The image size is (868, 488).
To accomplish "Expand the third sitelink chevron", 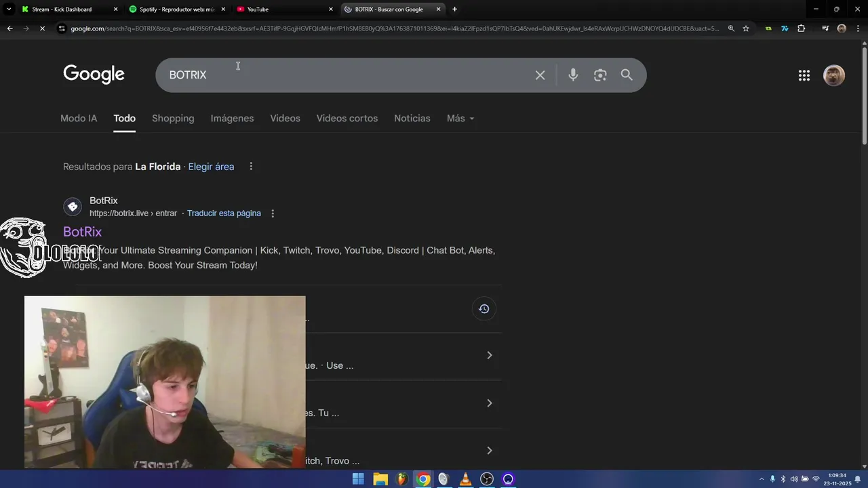I will [x=489, y=451].
